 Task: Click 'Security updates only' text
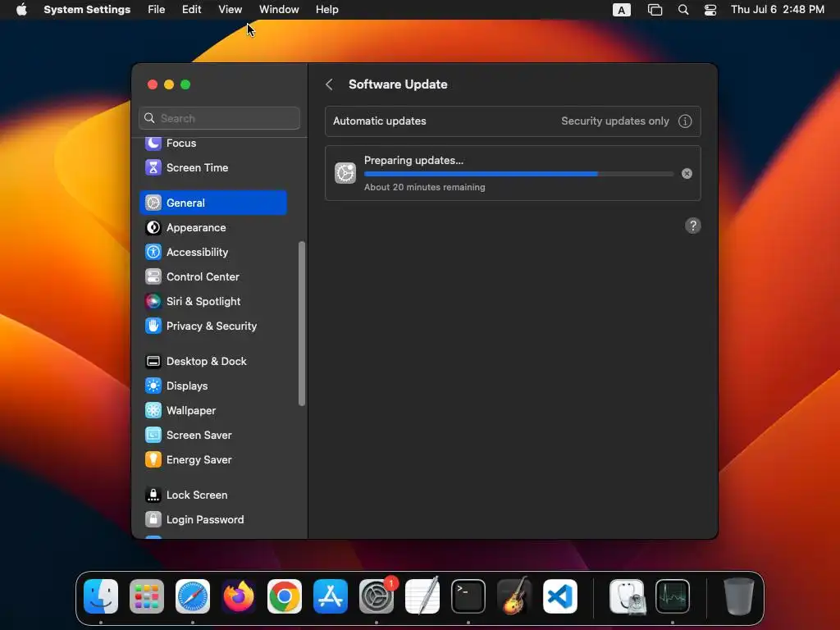point(615,121)
